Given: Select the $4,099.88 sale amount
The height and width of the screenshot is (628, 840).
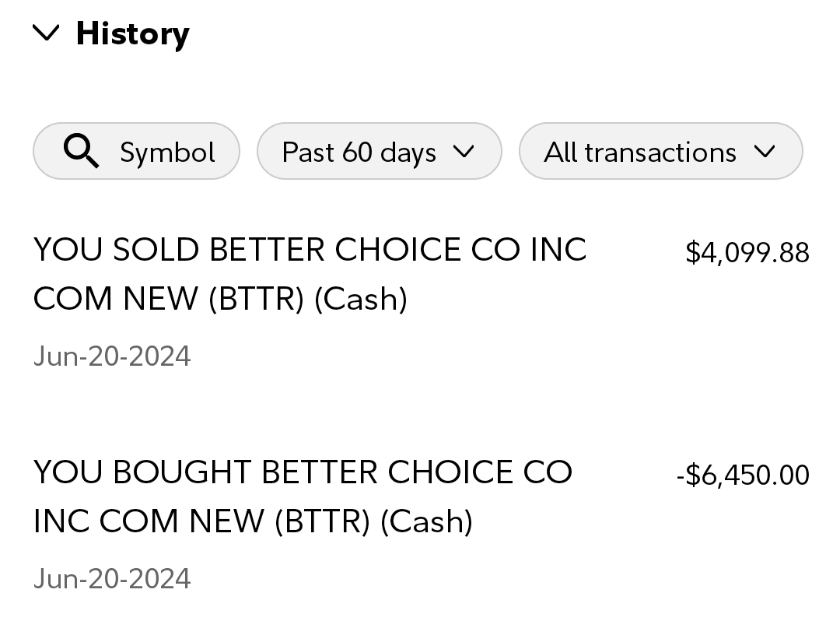Looking at the screenshot, I should pyautogui.click(x=747, y=253).
